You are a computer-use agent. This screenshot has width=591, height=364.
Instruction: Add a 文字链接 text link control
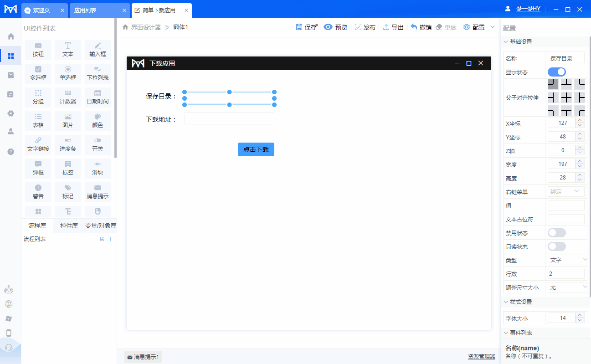pyautogui.click(x=38, y=144)
